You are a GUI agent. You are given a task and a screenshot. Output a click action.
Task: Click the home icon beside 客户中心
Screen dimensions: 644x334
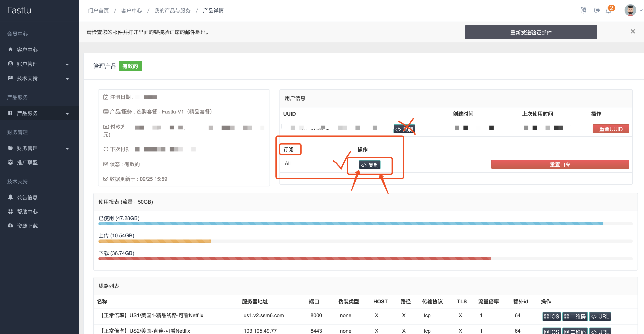pyautogui.click(x=10, y=49)
